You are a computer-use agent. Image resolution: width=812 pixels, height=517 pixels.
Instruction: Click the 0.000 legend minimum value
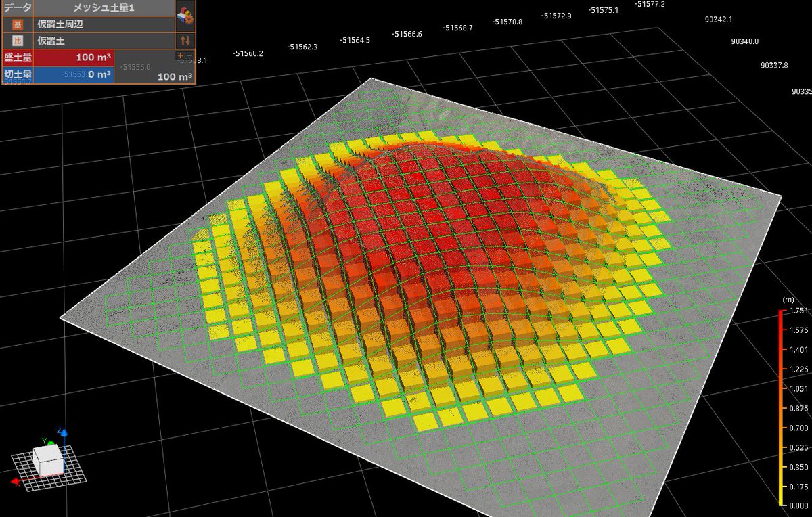click(x=799, y=506)
